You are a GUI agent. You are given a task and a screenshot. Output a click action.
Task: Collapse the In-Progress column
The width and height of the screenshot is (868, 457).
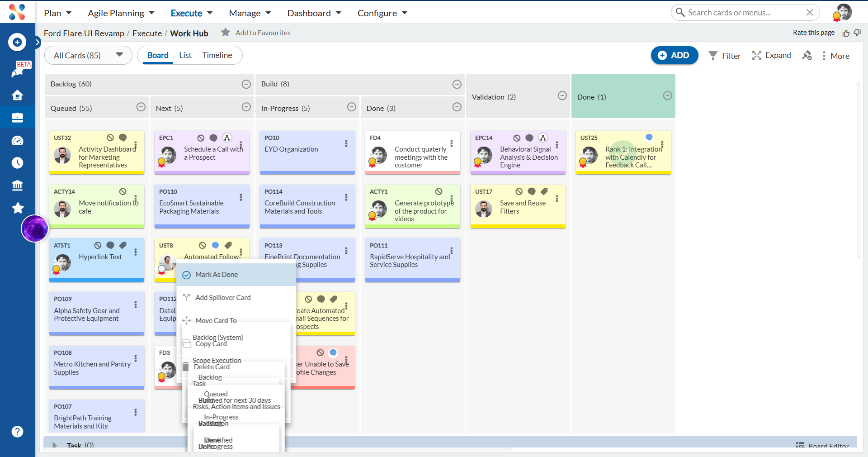pos(352,107)
